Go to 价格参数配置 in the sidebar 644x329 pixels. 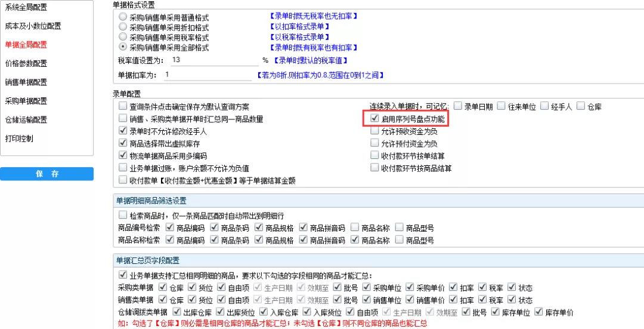(x=26, y=63)
